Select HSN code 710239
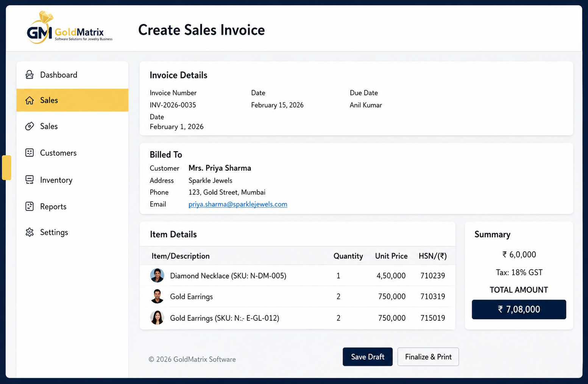588x384 pixels. tap(433, 276)
